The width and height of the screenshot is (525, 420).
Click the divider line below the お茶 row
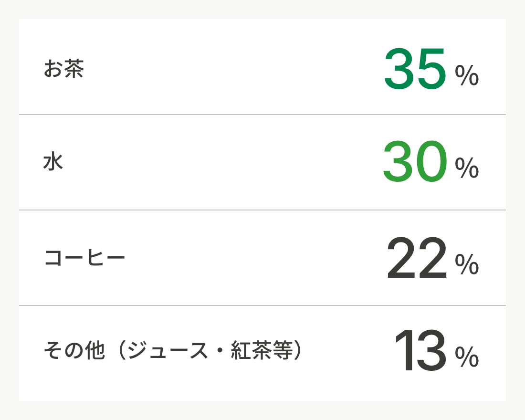pos(262,115)
